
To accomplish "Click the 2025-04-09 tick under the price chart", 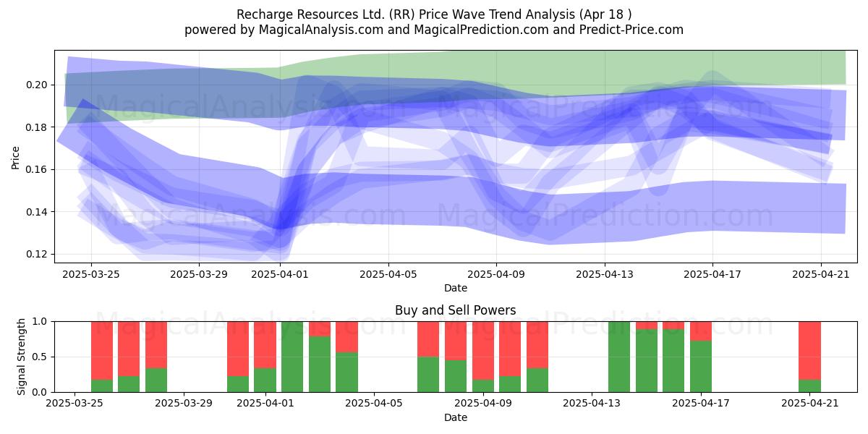I will (496, 274).
